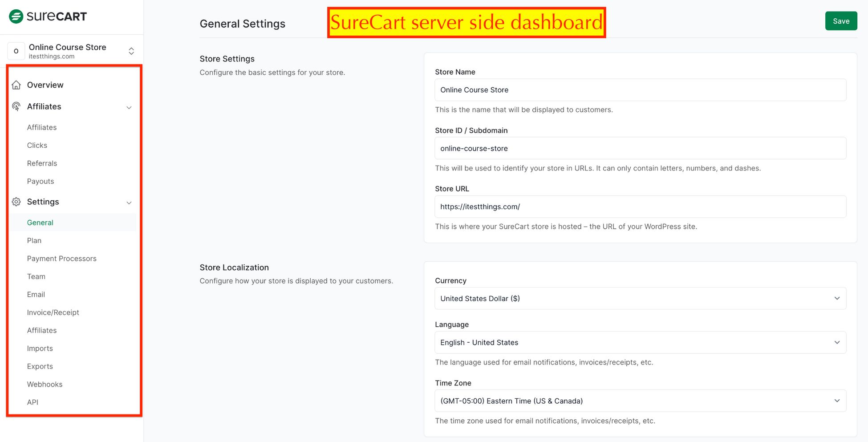Open the Email settings
The image size is (868, 442).
(36, 294)
